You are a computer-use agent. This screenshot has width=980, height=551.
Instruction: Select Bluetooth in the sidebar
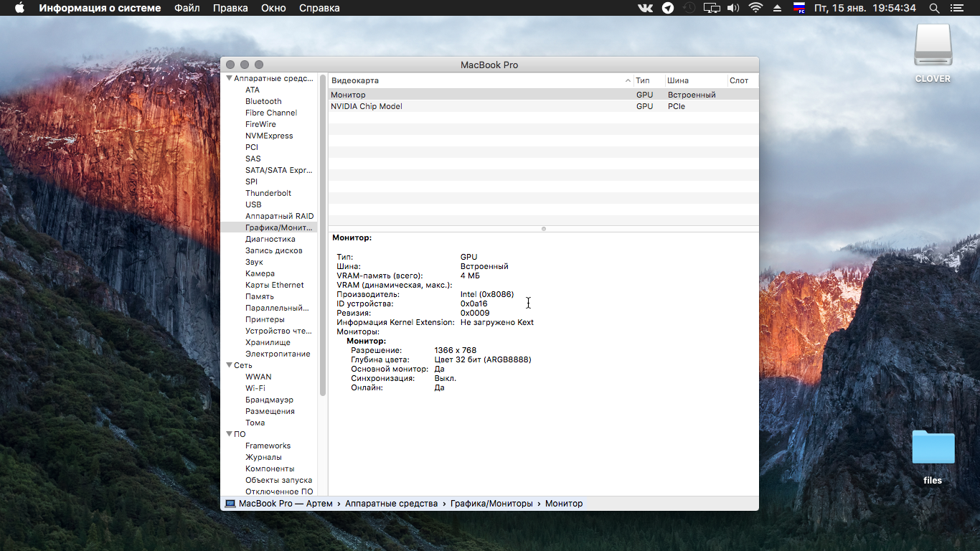[263, 101]
